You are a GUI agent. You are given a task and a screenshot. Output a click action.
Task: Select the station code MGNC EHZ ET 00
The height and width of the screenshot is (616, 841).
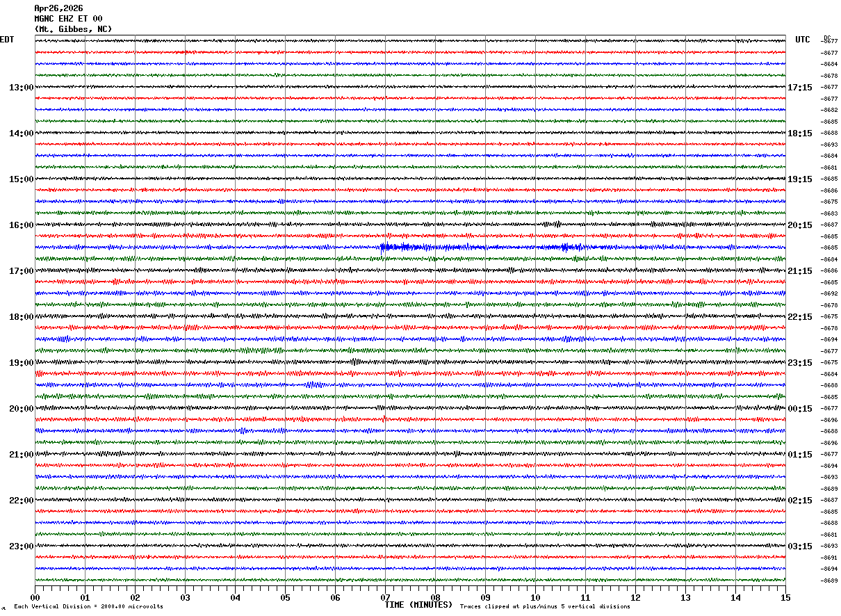[x=68, y=19]
